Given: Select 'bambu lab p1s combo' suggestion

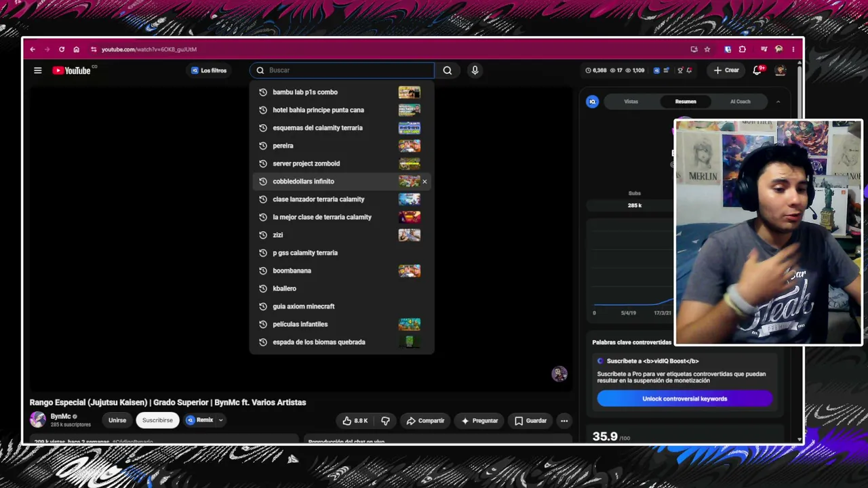Looking at the screenshot, I should 342,92.
